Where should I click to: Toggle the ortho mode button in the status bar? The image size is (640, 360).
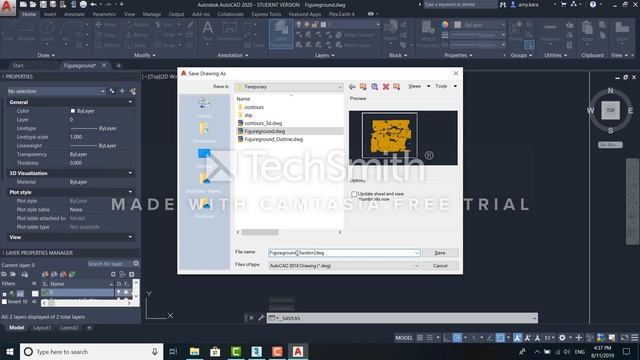tap(447, 338)
